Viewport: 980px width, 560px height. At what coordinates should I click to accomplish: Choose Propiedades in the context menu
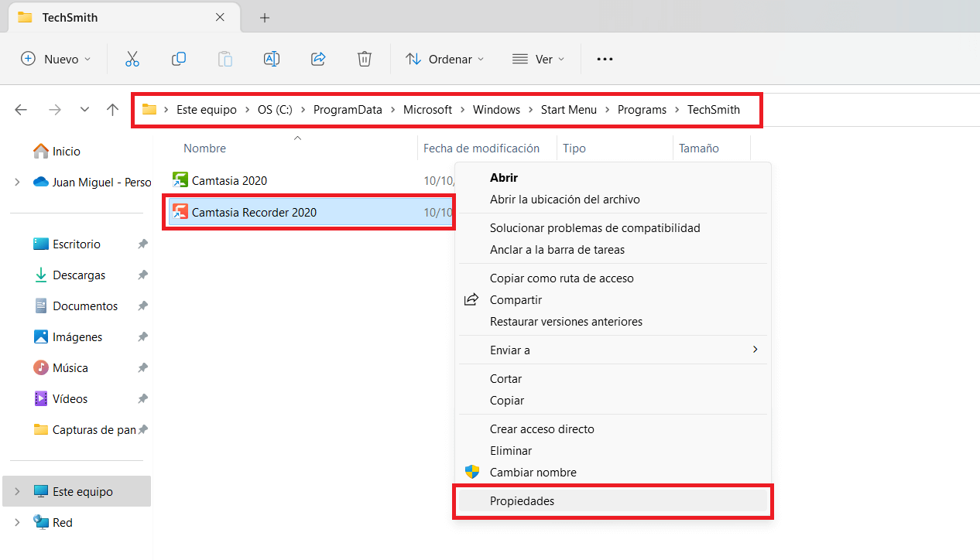click(613, 501)
